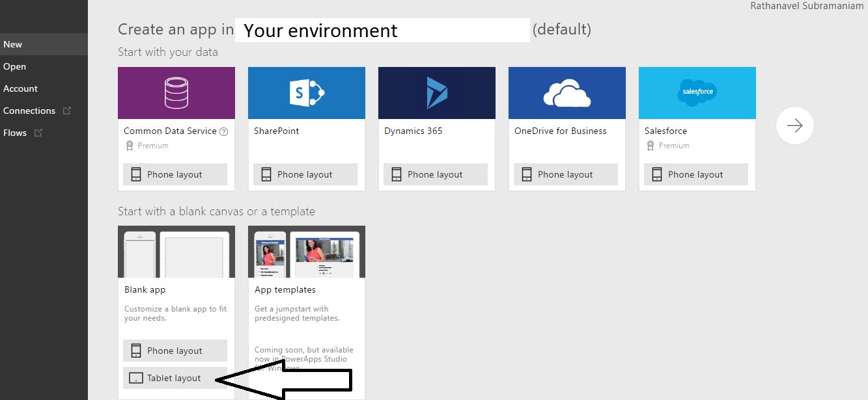
Task: Click Premium badge under Salesforce
Action: [669, 146]
